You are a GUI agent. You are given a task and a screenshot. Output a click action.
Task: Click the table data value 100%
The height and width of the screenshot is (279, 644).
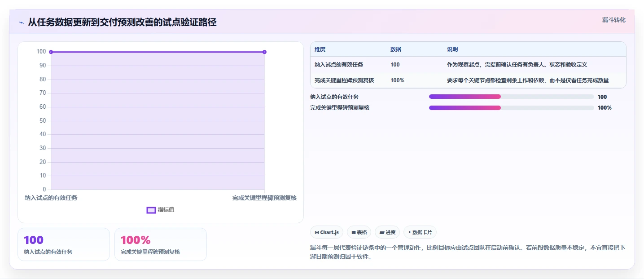pos(397,80)
